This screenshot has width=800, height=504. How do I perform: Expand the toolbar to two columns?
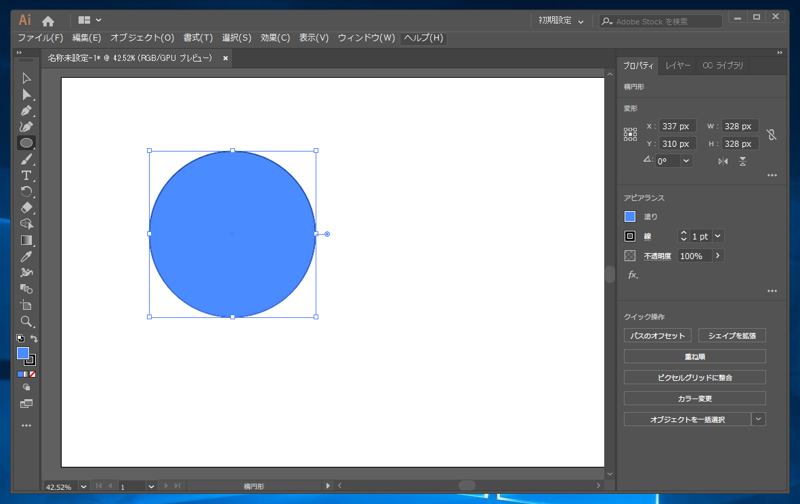click(19, 53)
